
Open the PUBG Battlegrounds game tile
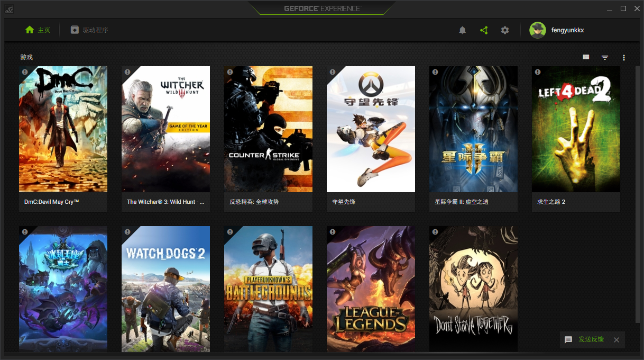point(268,289)
